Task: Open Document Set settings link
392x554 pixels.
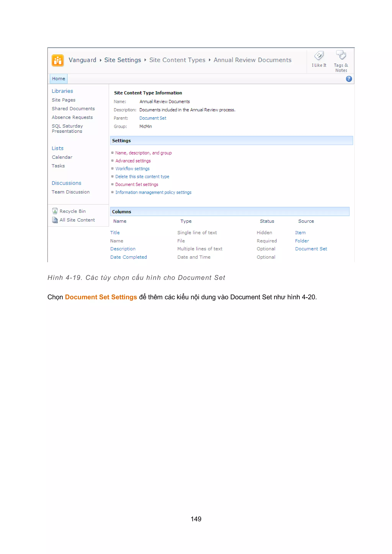Action: (137, 185)
